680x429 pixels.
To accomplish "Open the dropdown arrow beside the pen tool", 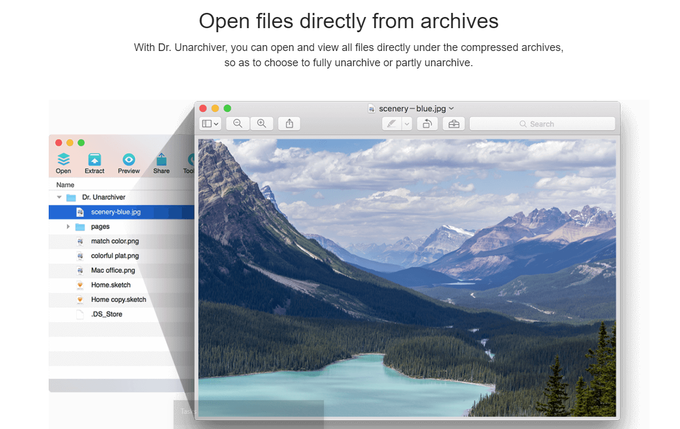I will pyautogui.click(x=407, y=124).
